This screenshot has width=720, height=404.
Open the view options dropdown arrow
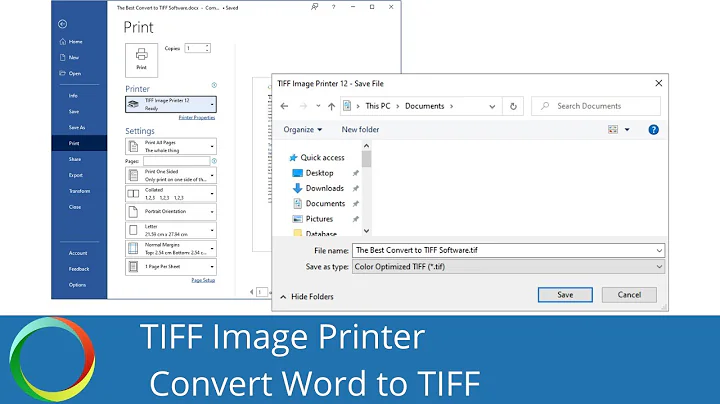627,129
